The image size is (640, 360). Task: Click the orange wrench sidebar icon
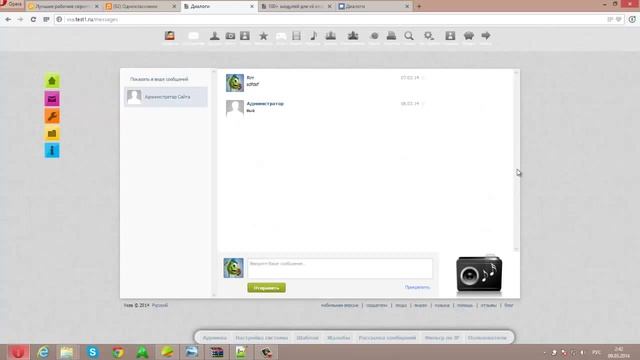(52, 116)
